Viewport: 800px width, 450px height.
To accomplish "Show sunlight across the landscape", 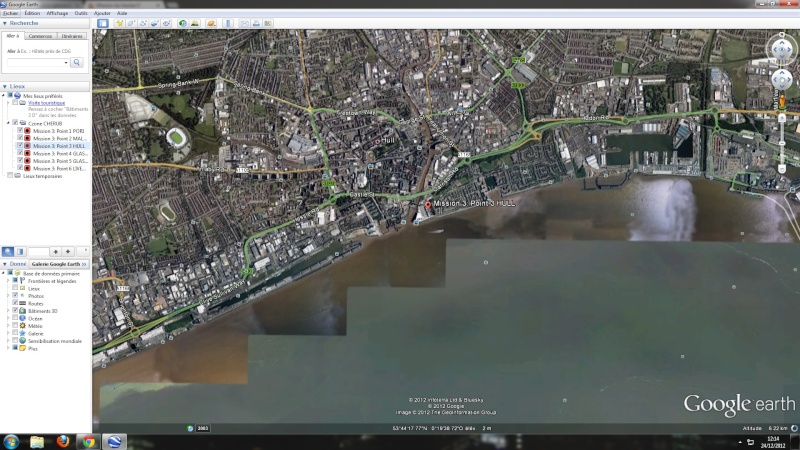I will coord(194,23).
